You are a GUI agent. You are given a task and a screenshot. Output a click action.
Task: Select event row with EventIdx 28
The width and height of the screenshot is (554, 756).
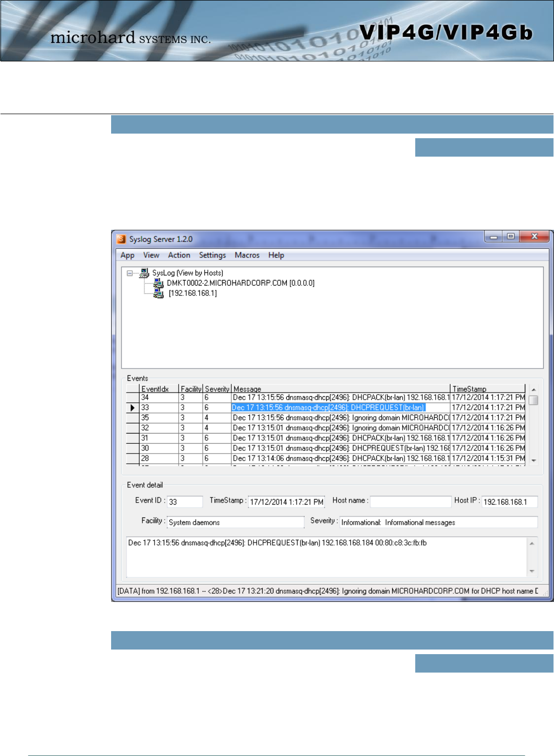coord(326,459)
